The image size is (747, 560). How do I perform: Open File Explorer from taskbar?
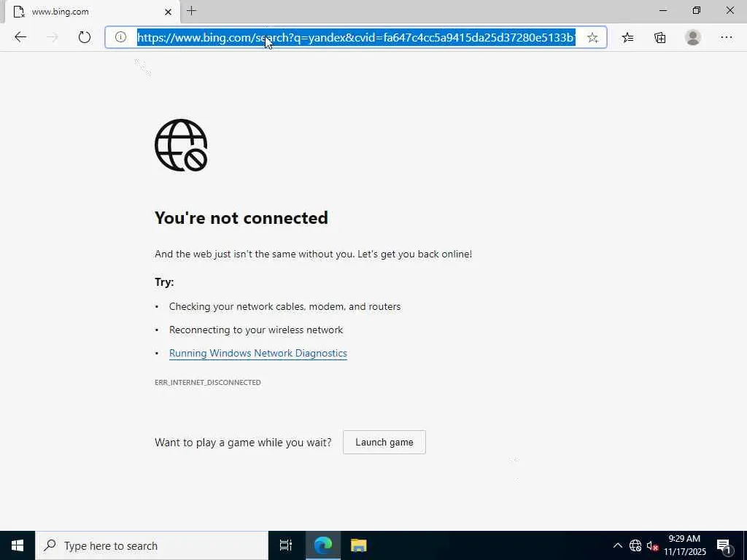point(359,545)
